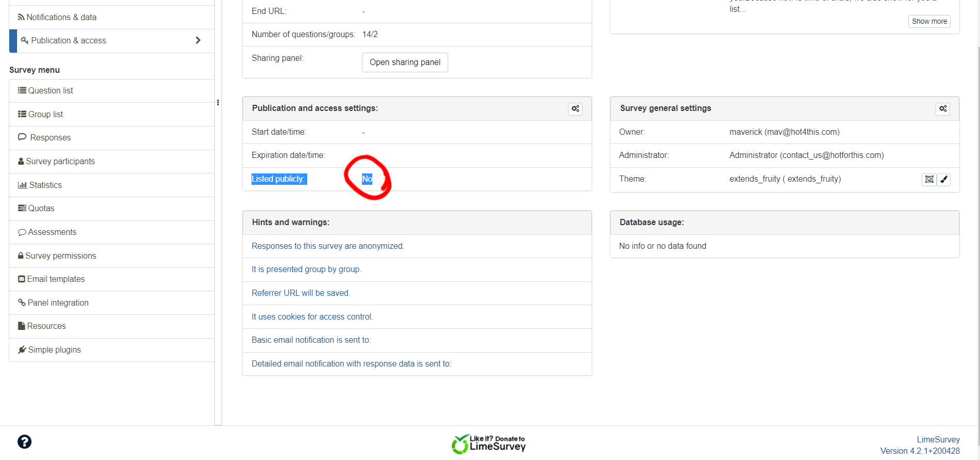Open 'It uses cookies for access control' link
Viewport: 980px width, 460px height.
tap(312, 317)
